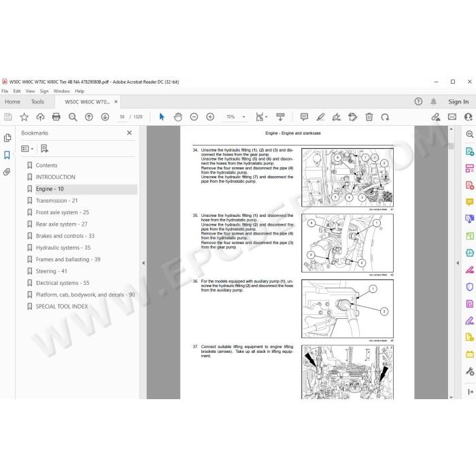Click the find current bookmark icon
Viewport: 476px width, 476px height.
click(x=44, y=148)
